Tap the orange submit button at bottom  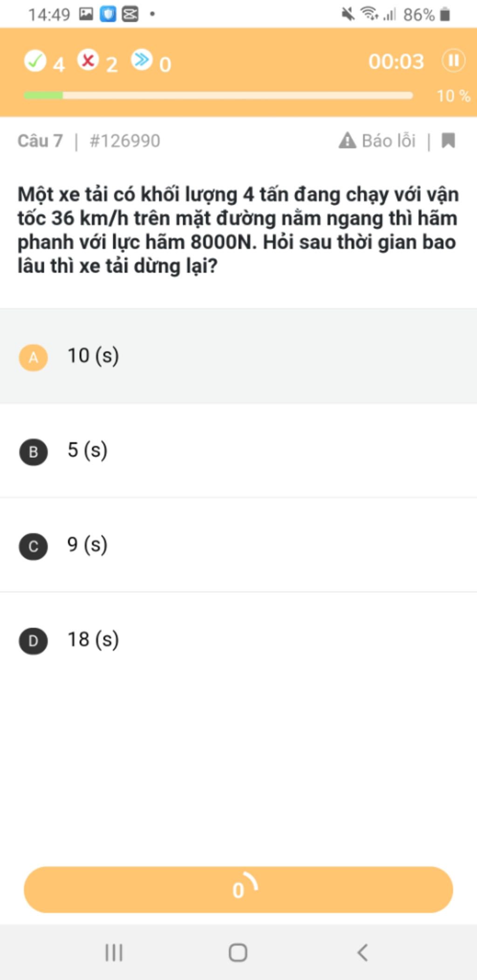(x=238, y=889)
